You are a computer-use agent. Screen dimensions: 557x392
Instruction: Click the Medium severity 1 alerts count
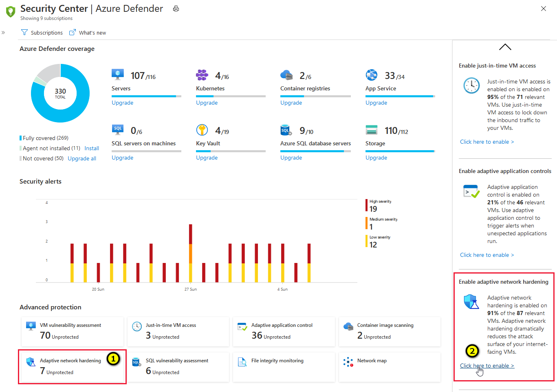point(371,227)
